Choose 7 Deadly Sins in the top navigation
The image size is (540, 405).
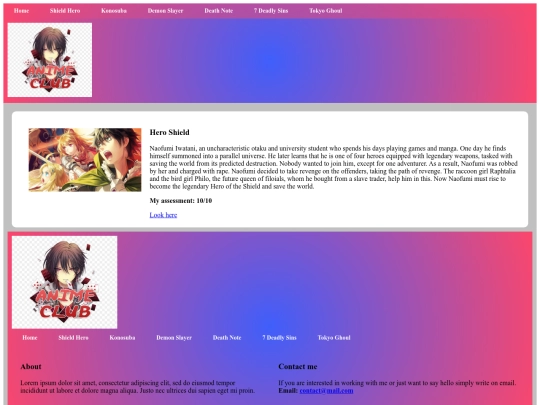pos(271,11)
